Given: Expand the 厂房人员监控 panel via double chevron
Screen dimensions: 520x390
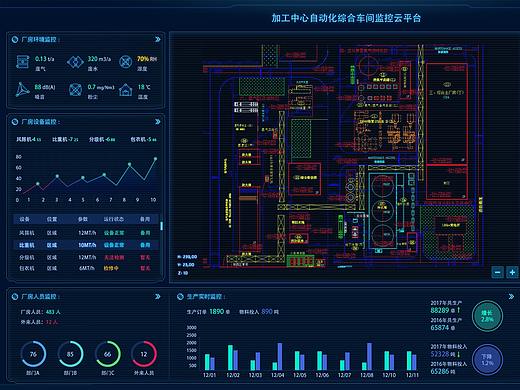Looking at the screenshot, I should point(158,297).
